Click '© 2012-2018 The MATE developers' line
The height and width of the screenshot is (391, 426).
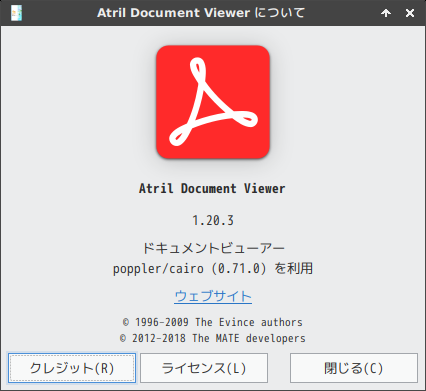coord(213,338)
